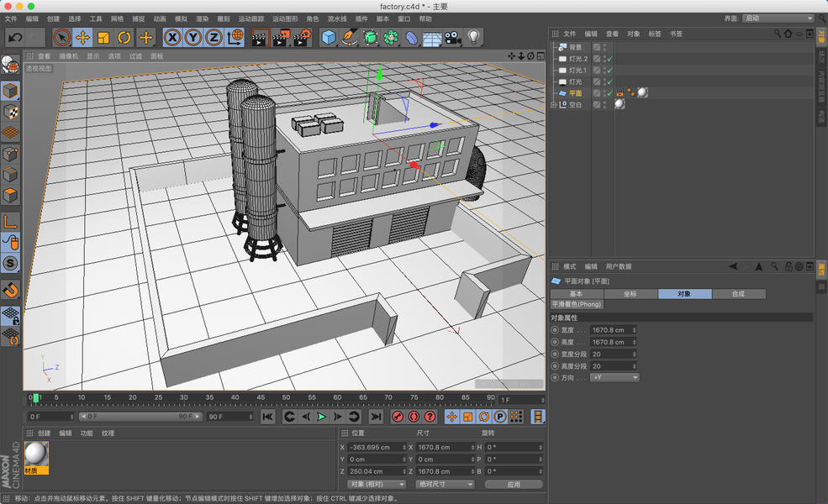Toggle Enable Snap magnet icon
Image resolution: width=828 pixels, height=504 pixels.
pyautogui.click(x=11, y=290)
